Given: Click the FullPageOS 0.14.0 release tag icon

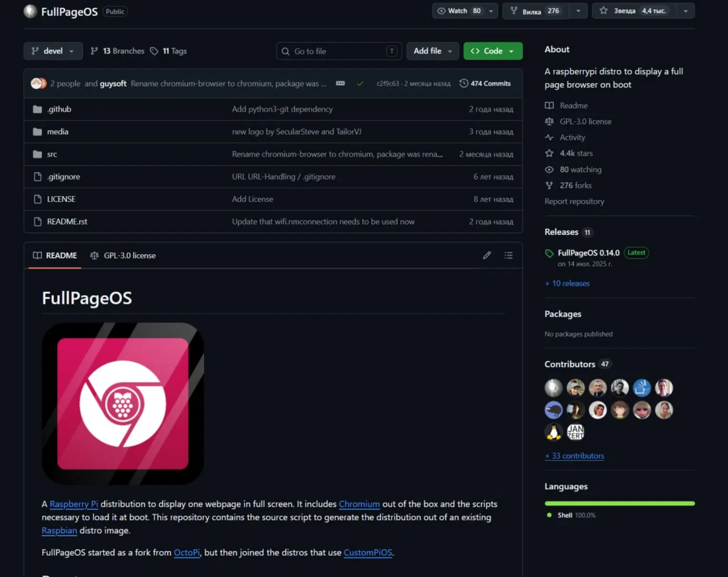Looking at the screenshot, I should click(549, 253).
